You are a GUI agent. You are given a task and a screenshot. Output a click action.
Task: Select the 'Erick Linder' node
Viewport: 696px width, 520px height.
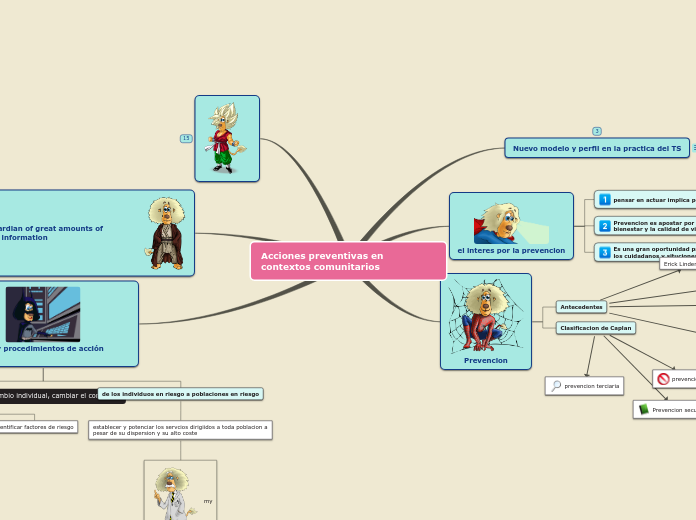(x=678, y=264)
